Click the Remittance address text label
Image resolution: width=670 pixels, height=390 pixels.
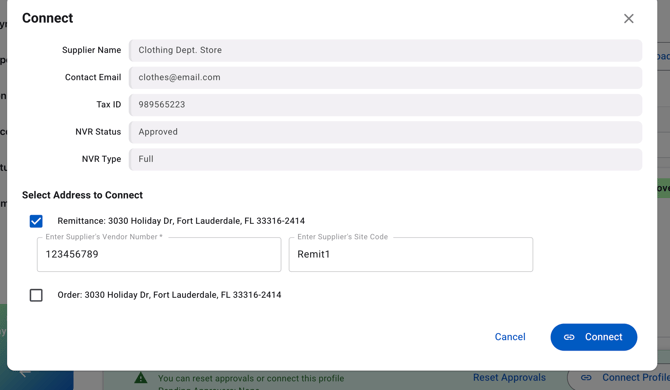[181, 221]
